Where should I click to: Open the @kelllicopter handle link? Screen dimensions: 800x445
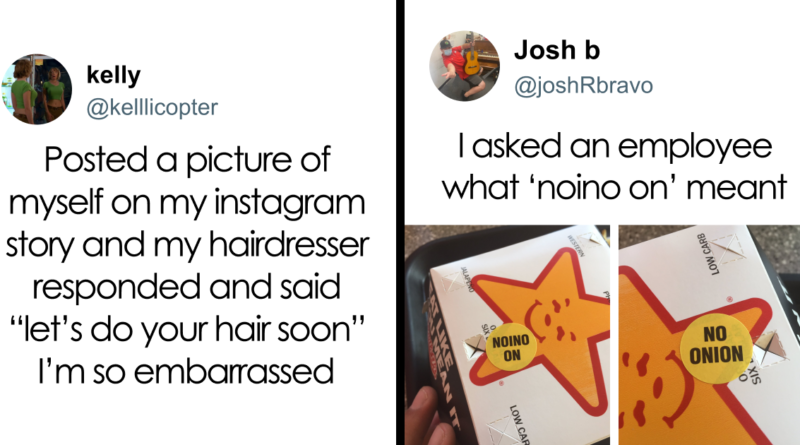point(152,107)
